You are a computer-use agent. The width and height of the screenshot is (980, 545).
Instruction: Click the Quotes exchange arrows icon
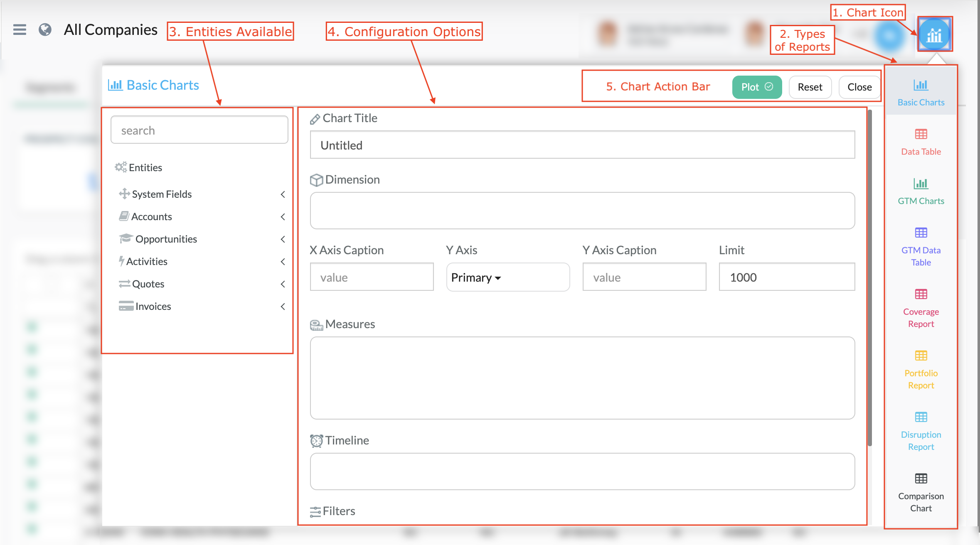click(124, 284)
